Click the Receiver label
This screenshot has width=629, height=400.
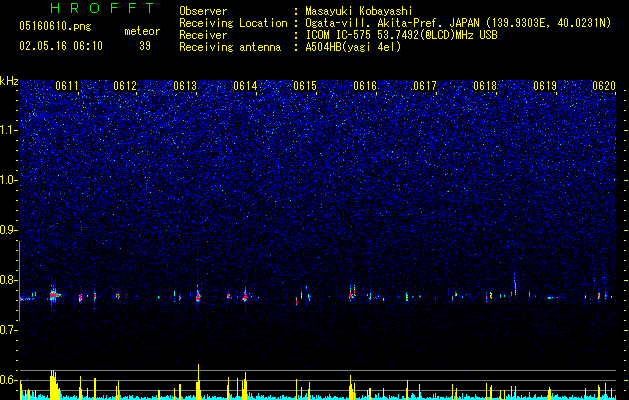pyautogui.click(x=203, y=35)
